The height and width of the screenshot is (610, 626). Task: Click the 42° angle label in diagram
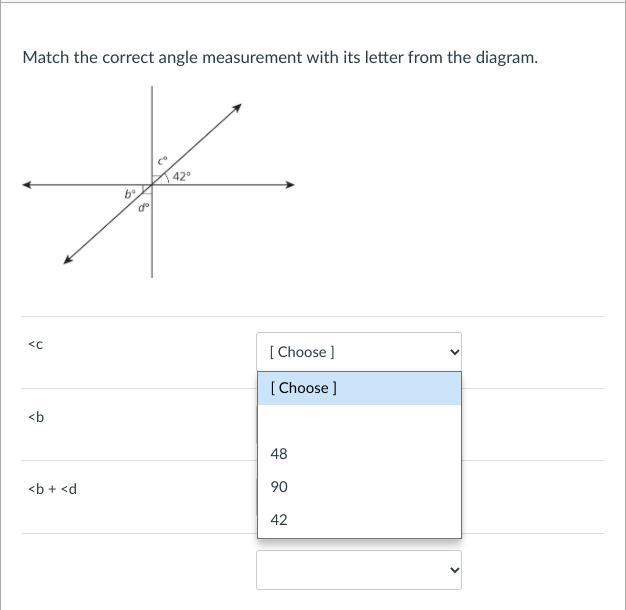coord(182,176)
